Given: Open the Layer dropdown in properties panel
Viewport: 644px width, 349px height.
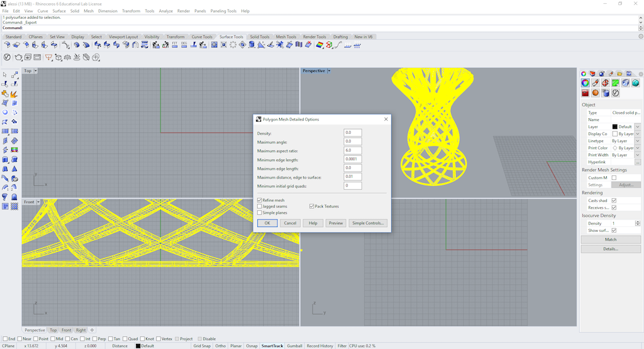Looking at the screenshot, I should point(638,126).
